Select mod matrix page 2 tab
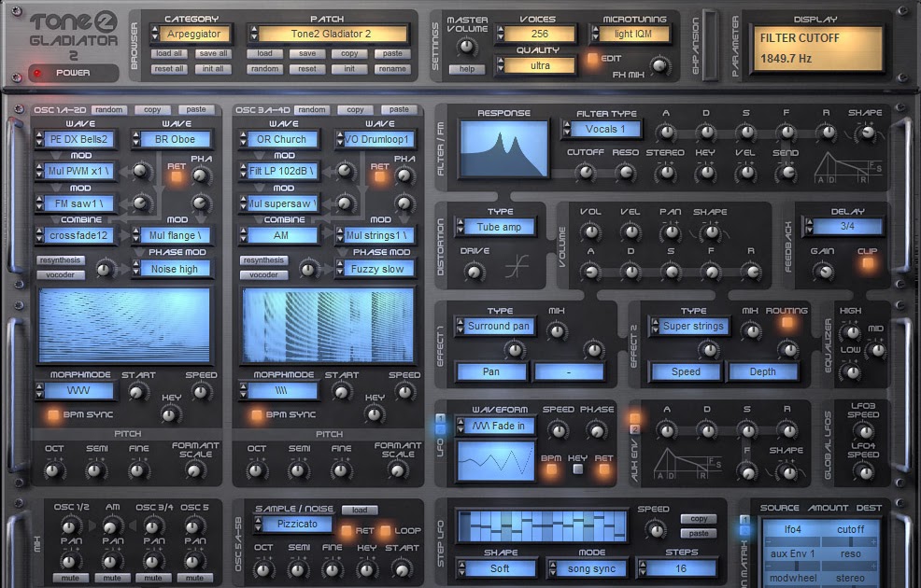 [x=744, y=530]
